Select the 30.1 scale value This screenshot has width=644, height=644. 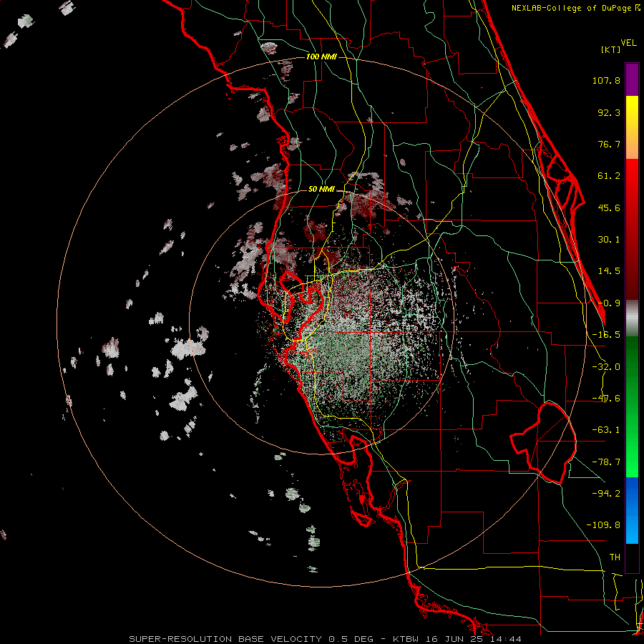(609, 240)
